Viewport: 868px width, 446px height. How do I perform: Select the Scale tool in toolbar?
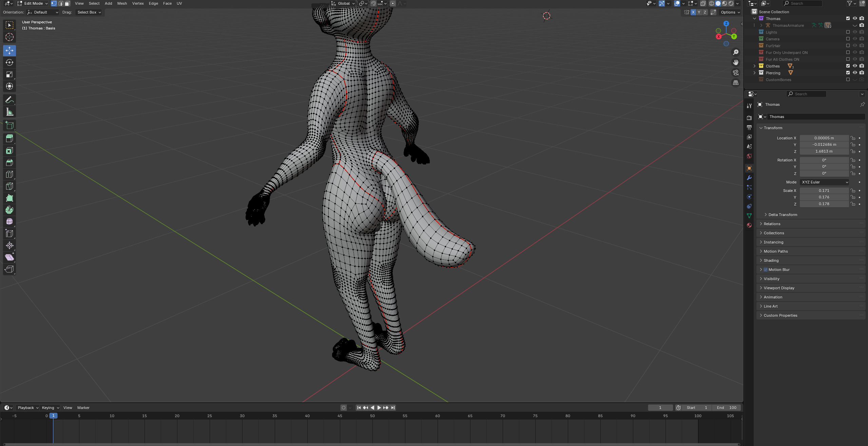tap(9, 74)
